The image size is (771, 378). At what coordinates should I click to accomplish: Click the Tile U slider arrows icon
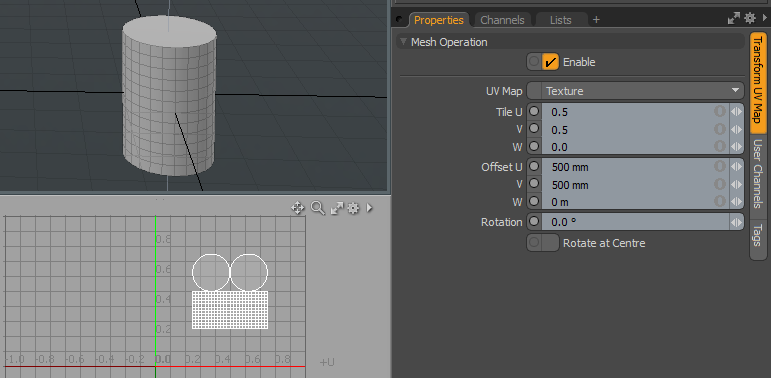click(x=736, y=112)
